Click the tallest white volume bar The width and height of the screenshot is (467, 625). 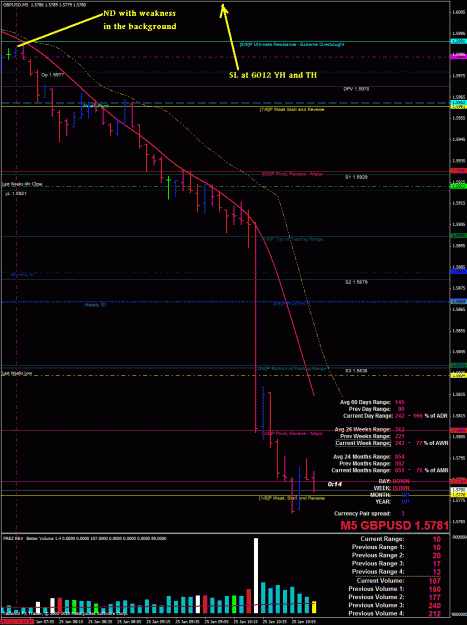pos(256,576)
